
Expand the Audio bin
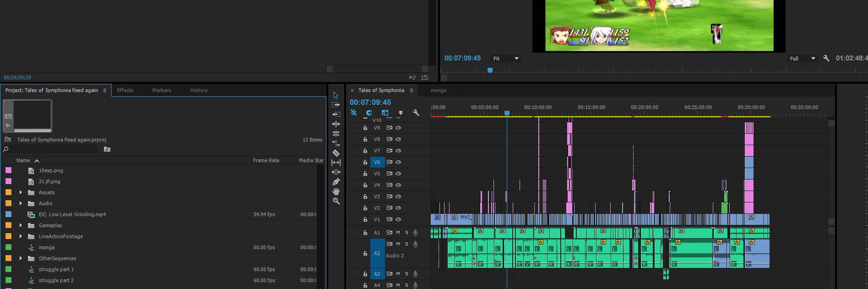[x=21, y=203]
